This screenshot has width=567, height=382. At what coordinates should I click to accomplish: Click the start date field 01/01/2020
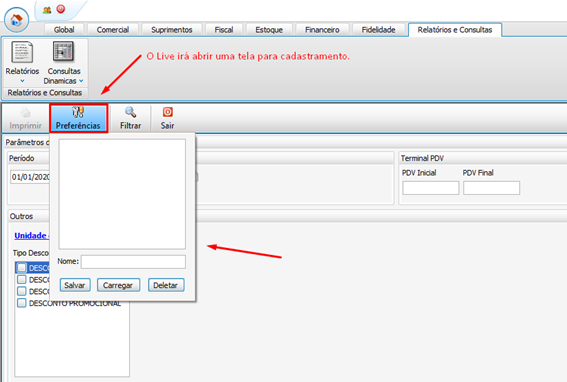(x=30, y=177)
